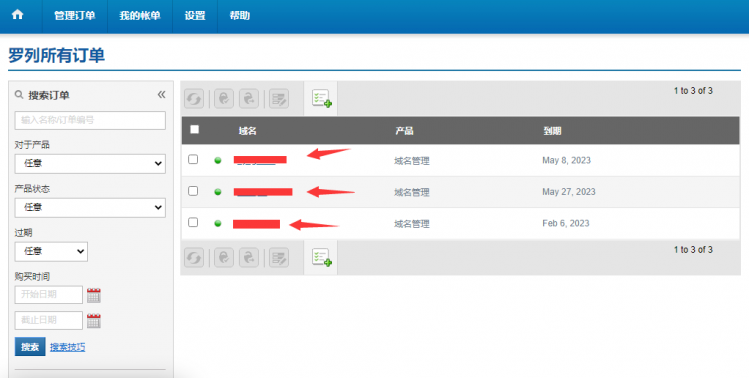749x378 pixels.
Task: Click the date Feb 6, 2023
Action: tap(566, 223)
